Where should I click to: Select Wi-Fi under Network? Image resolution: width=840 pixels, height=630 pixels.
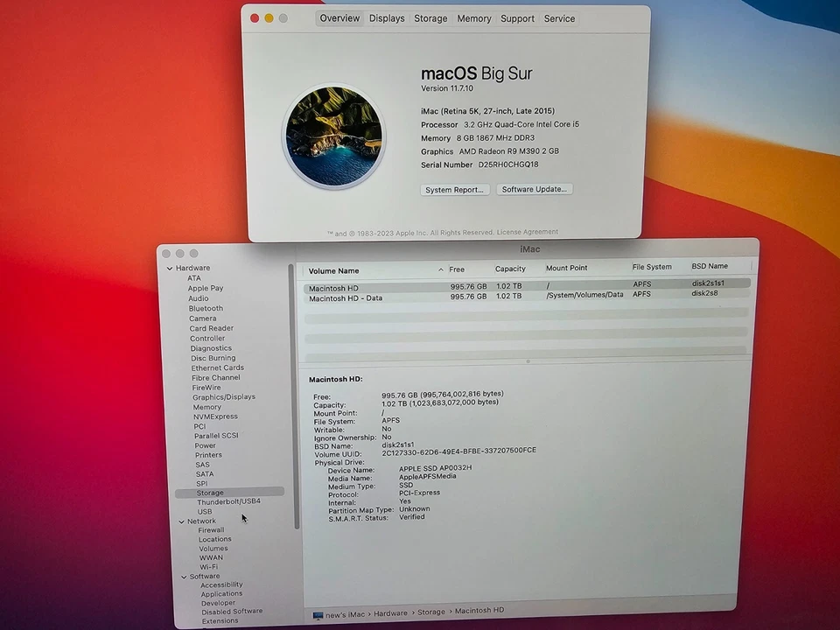click(x=208, y=566)
